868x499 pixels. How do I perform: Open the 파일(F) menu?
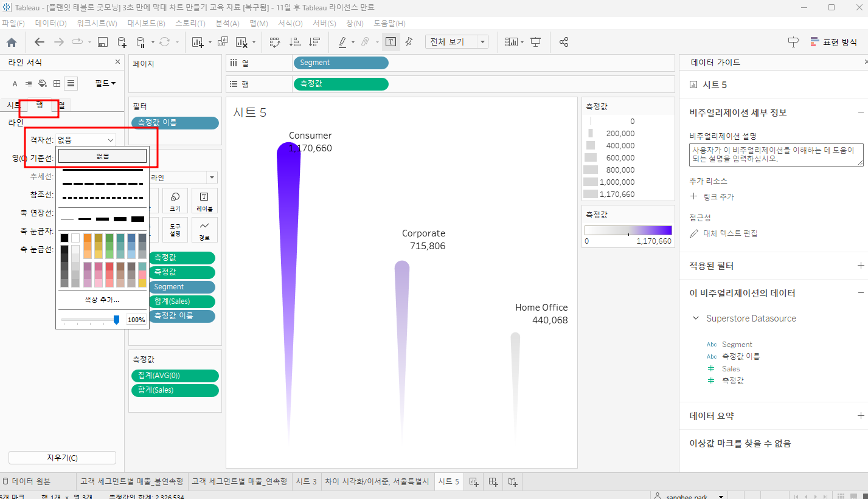(13, 23)
